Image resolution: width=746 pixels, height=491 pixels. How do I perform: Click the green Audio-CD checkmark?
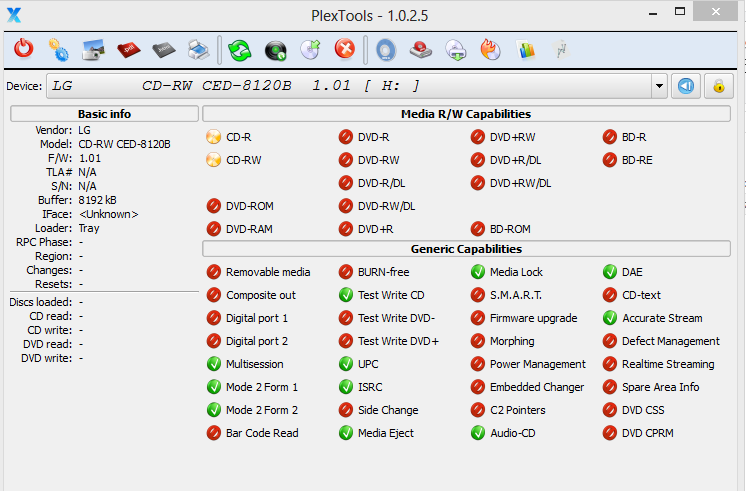478,433
